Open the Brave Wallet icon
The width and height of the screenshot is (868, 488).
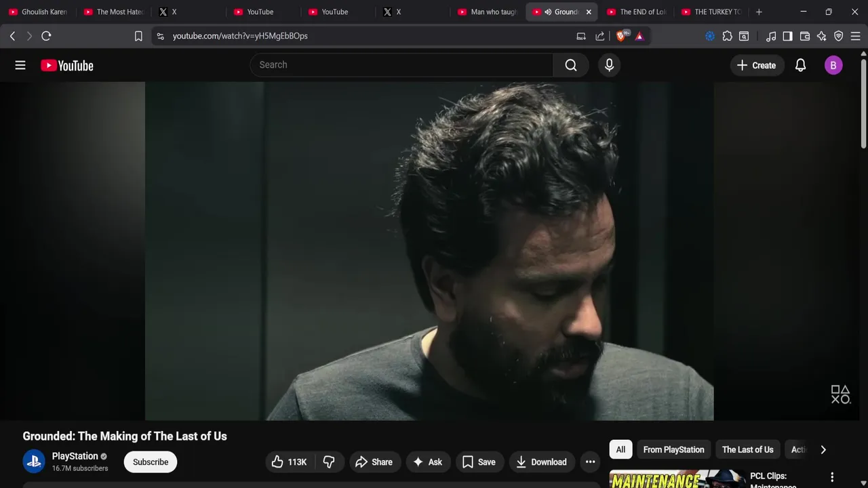(805, 36)
